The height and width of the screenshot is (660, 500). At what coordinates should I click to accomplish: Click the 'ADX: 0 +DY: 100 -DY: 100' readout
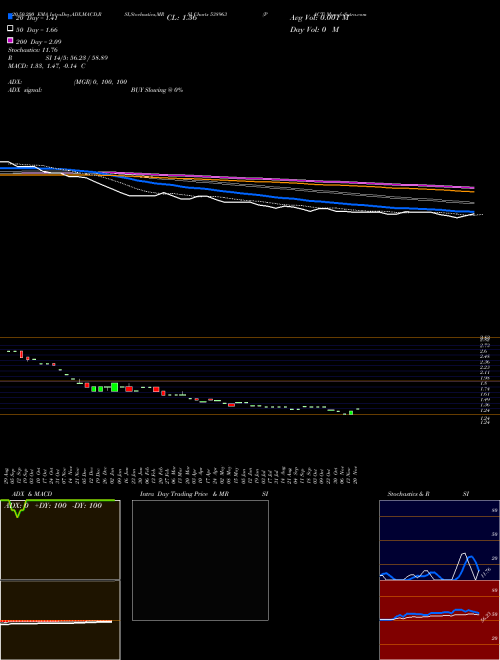(x=53, y=506)
